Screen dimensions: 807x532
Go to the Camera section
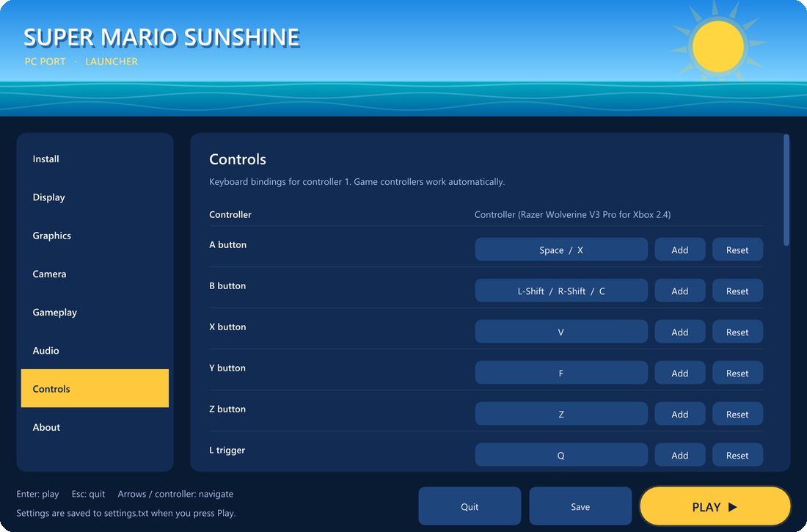pos(95,274)
